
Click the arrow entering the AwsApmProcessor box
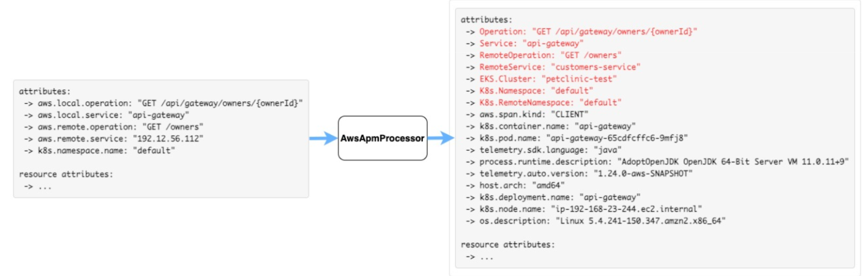pyautogui.click(x=324, y=138)
